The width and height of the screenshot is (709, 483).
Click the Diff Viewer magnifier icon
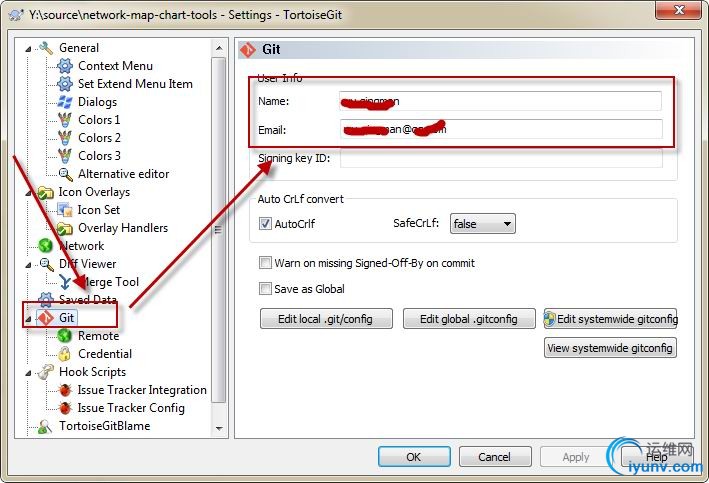pyautogui.click(x=46, y=264)
